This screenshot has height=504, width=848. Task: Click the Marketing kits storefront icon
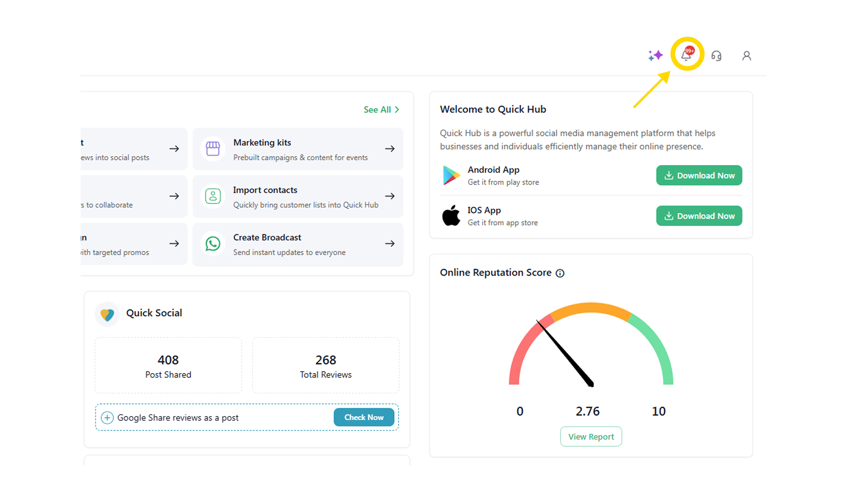point(213,149)
